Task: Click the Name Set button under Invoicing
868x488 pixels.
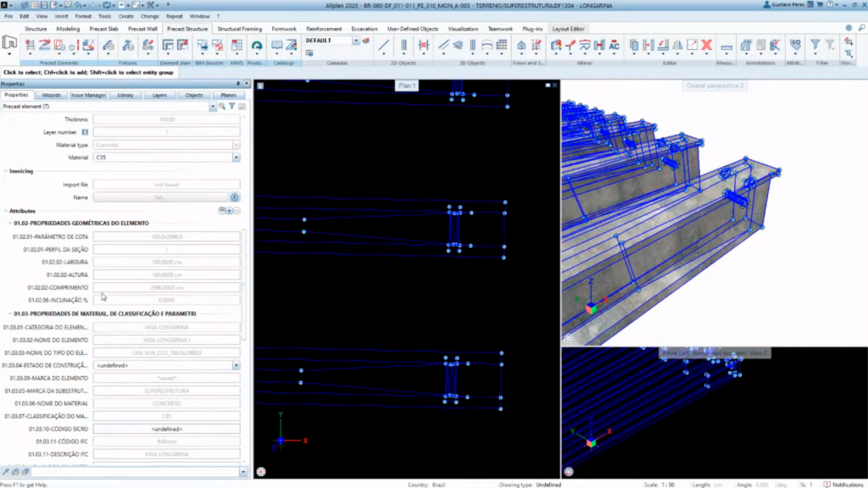Action: click(160, 197)
